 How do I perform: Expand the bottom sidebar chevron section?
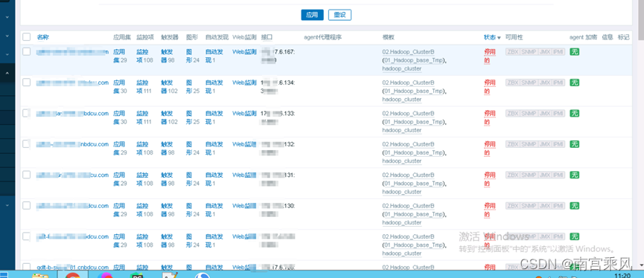7,204
